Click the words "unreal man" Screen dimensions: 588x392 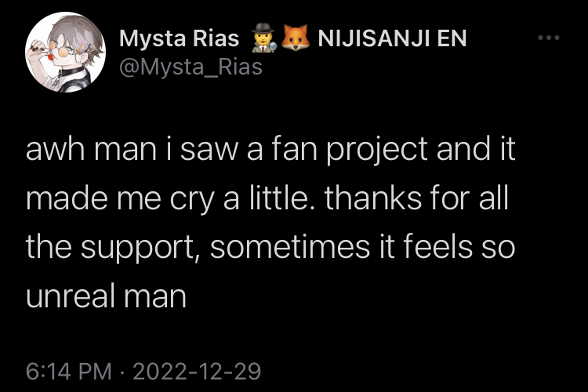(106, 298)
